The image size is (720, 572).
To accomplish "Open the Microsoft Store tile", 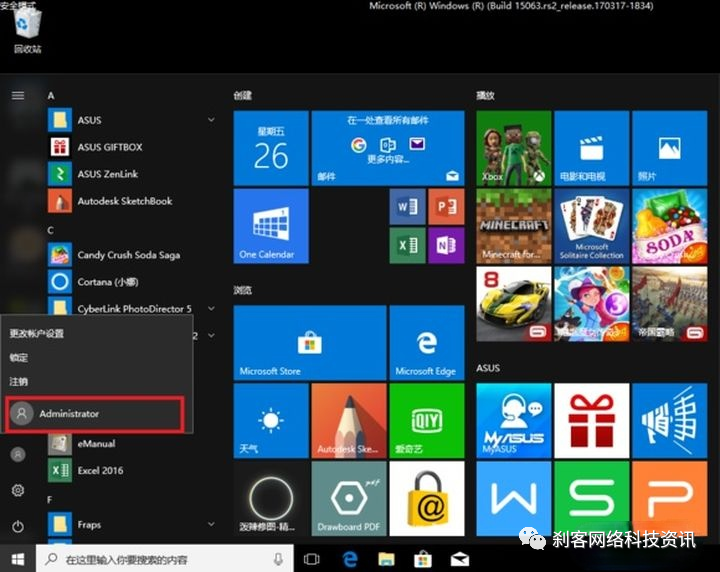I will (x=310, y=342).
